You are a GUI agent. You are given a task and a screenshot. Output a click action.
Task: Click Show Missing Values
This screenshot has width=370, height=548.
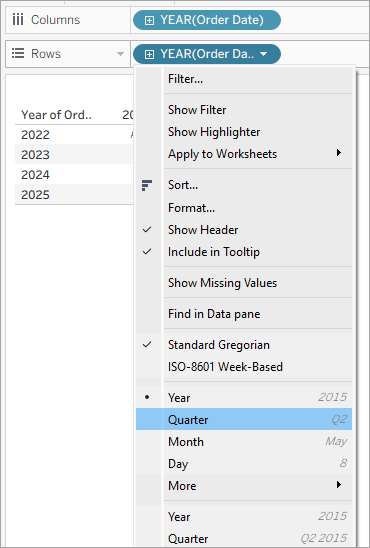(244, 283)
